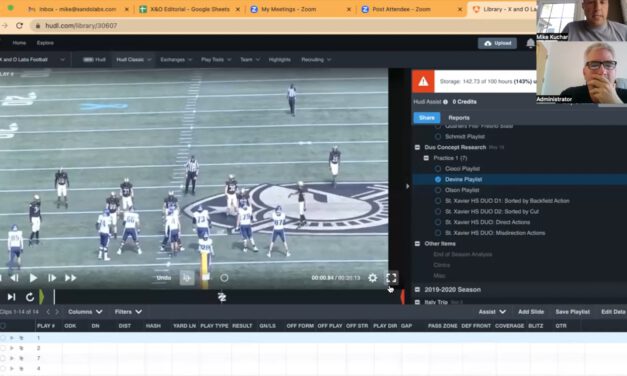The height and width of the screenshot is (376, 627).
Task: Reload the browser page
Action: tap(19, 26)
